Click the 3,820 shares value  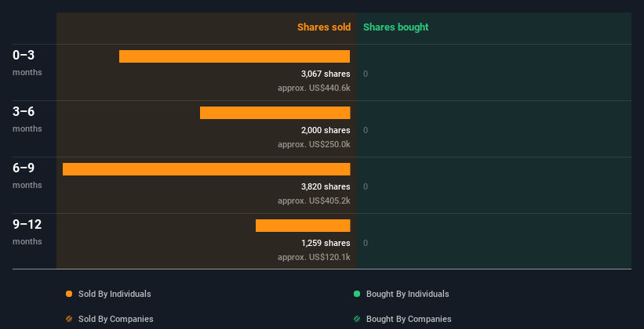(x=326, y=186)
